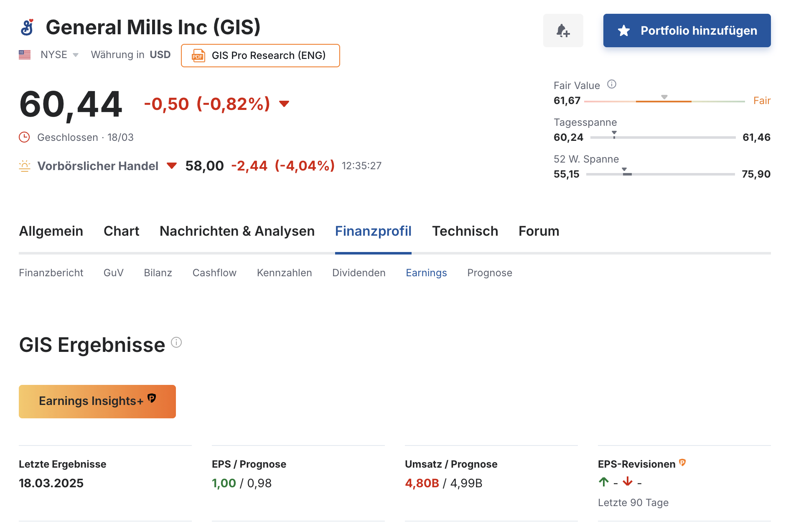Click the Fair Value gauge bar
Image resolution: width=796 pixels, height=532 pixels.
[664, 101]
